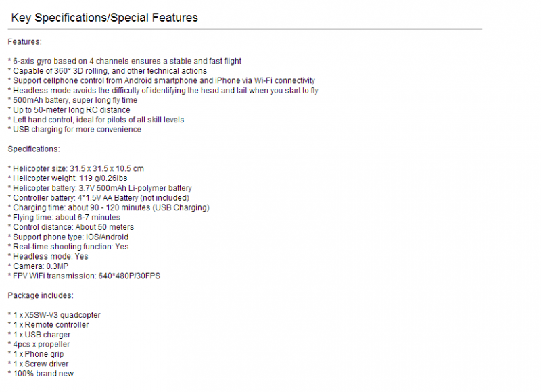Click the Camera: 0.3MP line
The height and width of the screenshot is (392, 541).
(39, 266)
